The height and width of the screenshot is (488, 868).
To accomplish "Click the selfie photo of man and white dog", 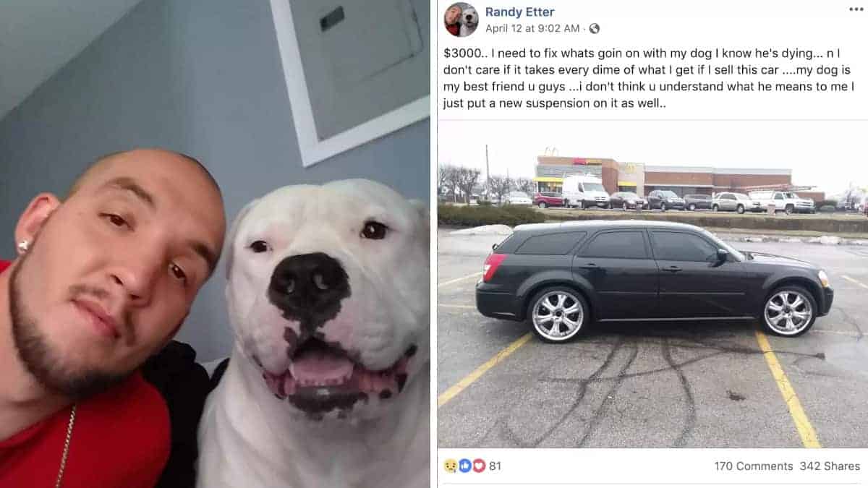I will coord(215,244).
